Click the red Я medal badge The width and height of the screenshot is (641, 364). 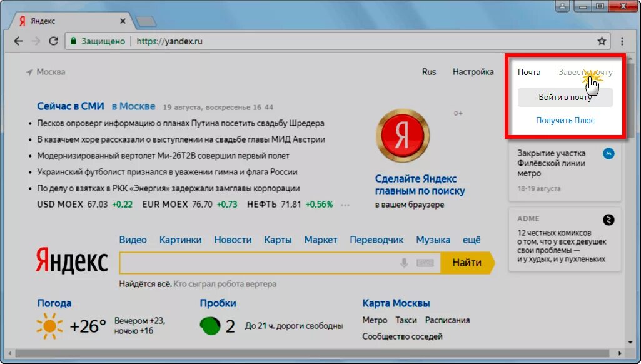(402, 135)
